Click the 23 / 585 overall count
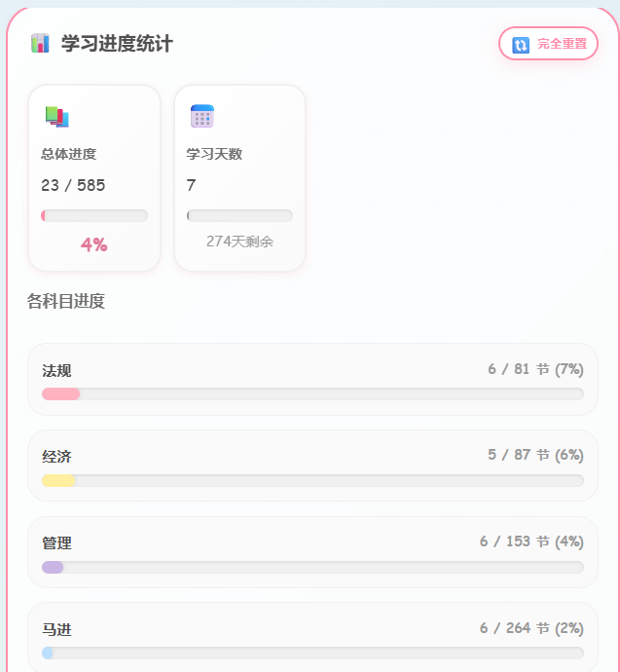The height and width of the screenshot is (672, 620). pos(73,185)
